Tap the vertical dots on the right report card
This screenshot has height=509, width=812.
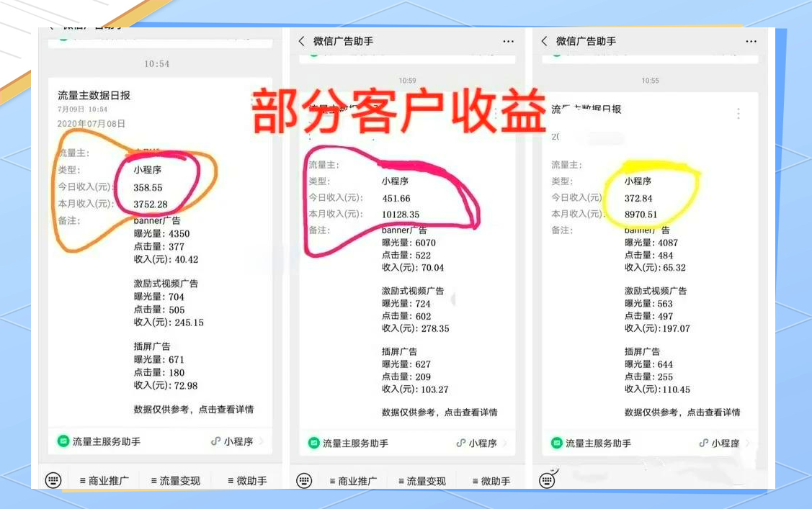[x=738, y=114]
